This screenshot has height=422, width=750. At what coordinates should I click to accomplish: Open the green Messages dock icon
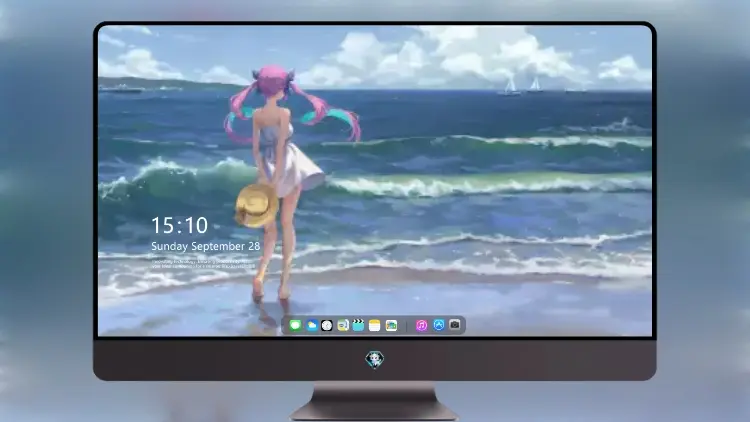click(x=295, y=325)
